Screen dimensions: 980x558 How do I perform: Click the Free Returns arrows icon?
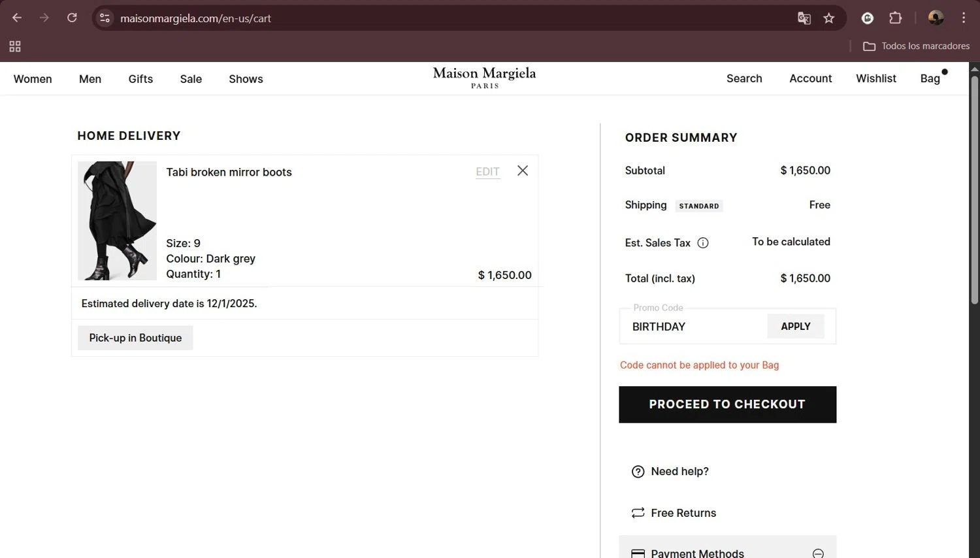click(x=638, y=513)
